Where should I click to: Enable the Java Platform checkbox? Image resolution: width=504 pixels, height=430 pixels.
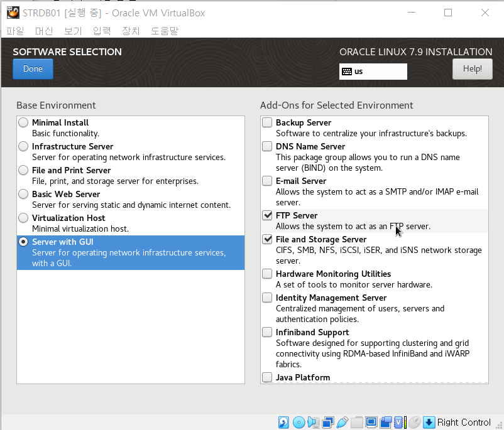point(267,377)
